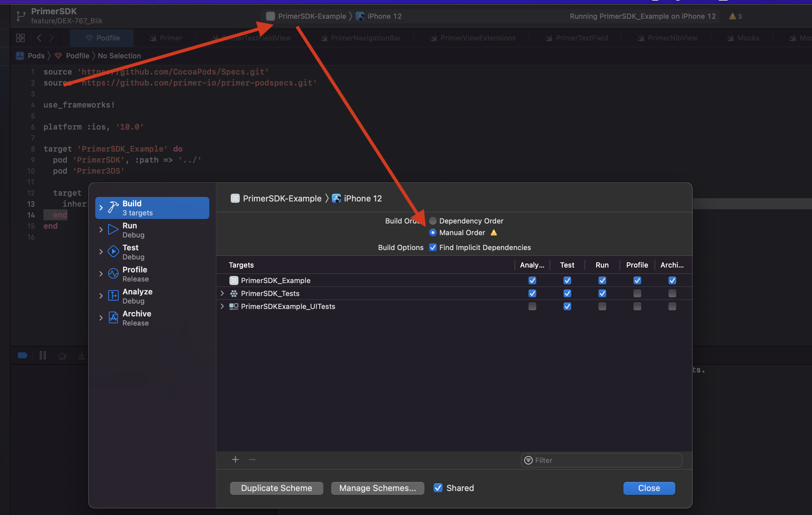Select the Test action in scheme sidebar
Image resolution: width=812 pixels, height=515 pixels.
click(131, 251)
